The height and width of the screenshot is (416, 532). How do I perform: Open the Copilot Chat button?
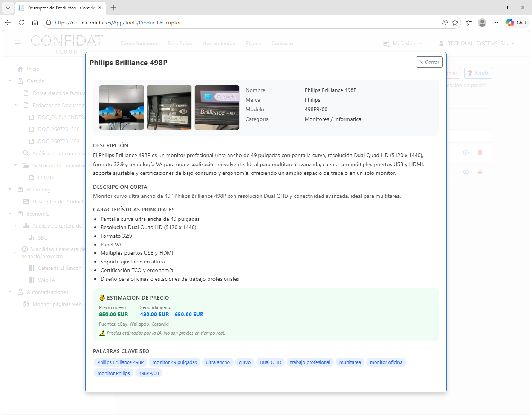[516, 23]
